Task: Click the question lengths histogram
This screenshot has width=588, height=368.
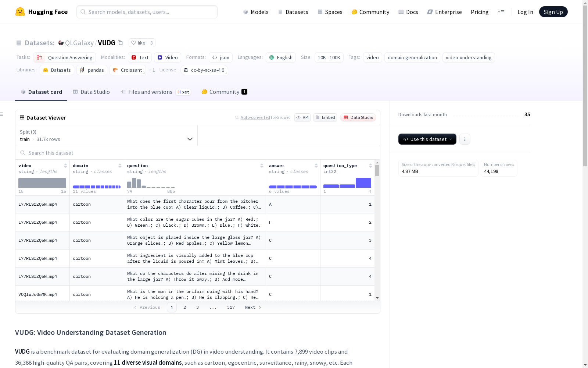Action: tap(151, 183)
